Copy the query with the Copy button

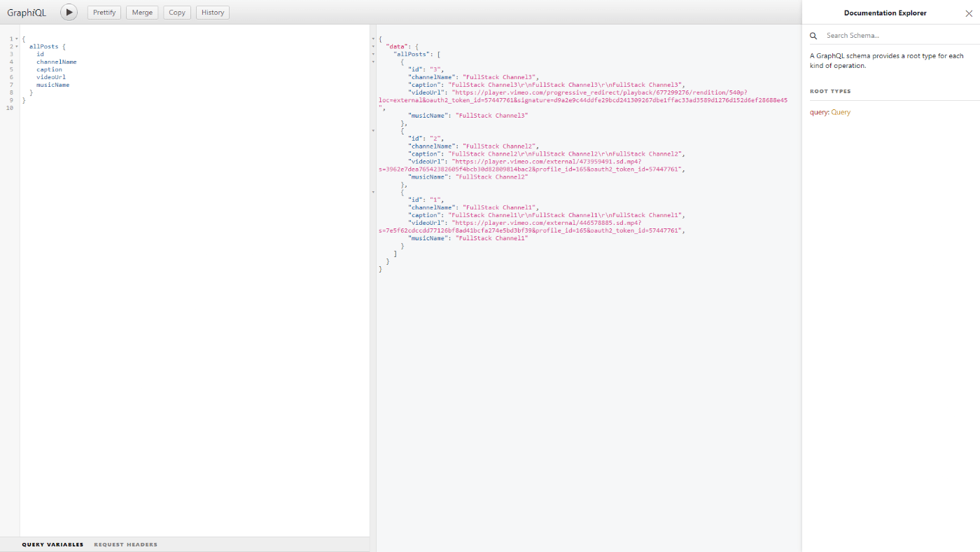click(176, 12)
